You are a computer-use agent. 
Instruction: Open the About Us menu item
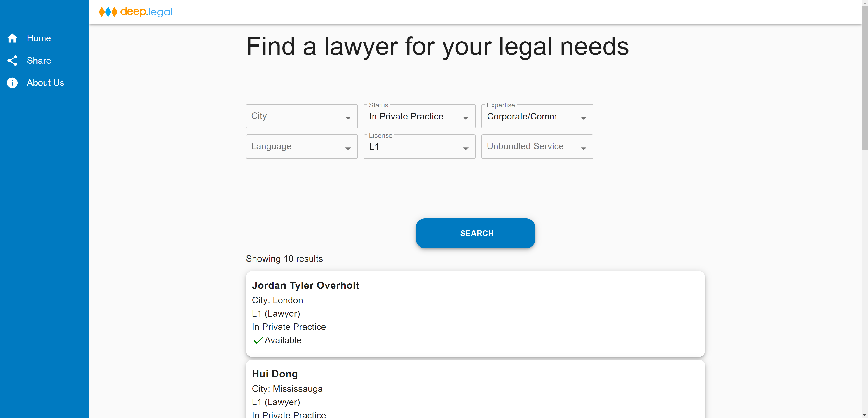45,83
